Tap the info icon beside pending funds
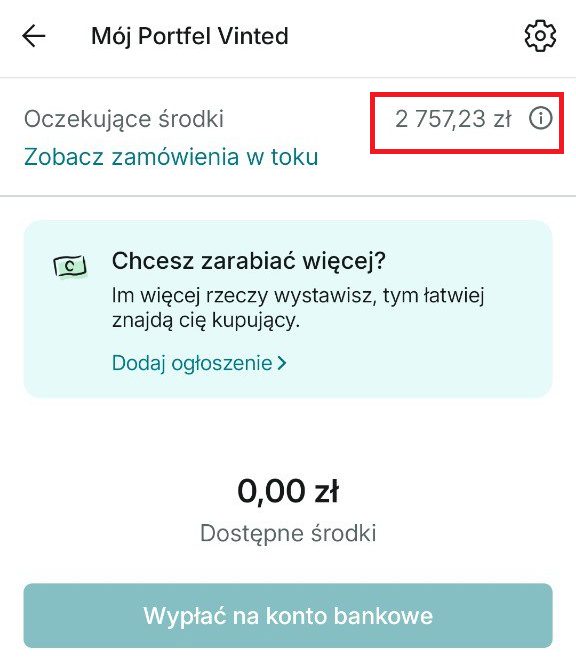 pos(540,118)
